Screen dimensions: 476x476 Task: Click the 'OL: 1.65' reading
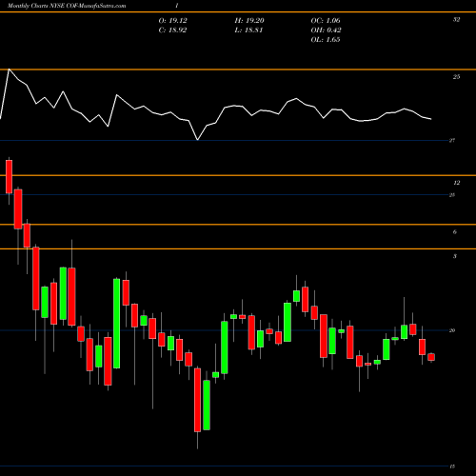(x=326, y=40)
